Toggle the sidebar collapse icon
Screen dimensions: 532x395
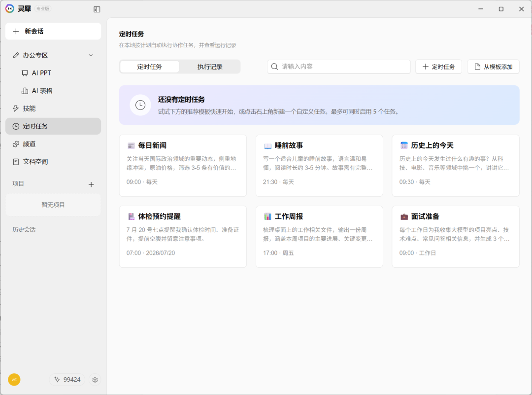click(97, 9)
